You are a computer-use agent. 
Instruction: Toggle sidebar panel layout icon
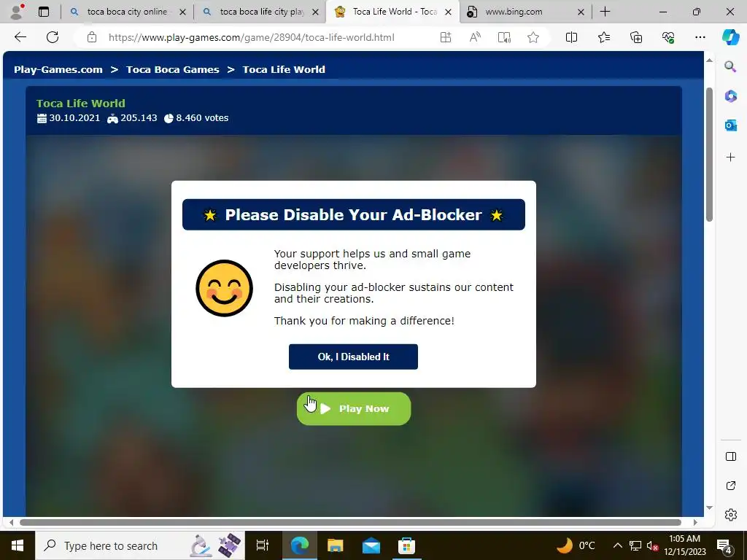[x=730, y=456]
